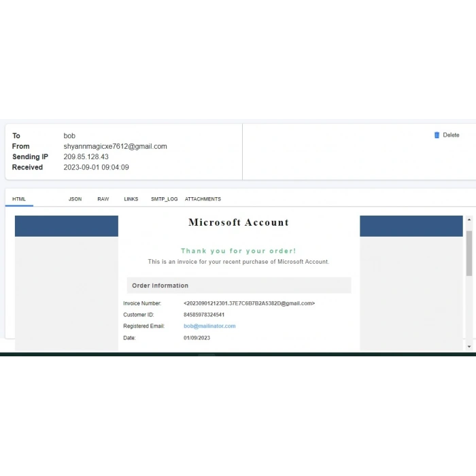Select the RAW tab
The image size is (476, 476).
pyautogui.click(x=103, y=199)
